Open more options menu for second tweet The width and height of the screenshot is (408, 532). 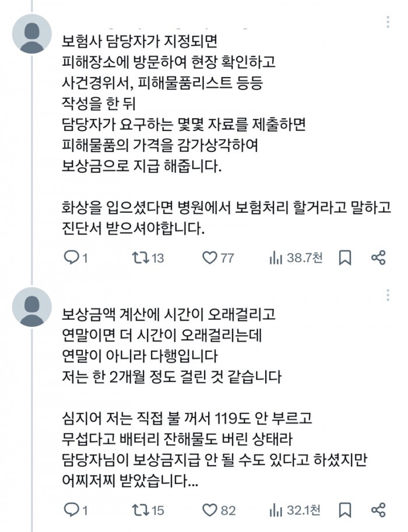tap(388, 295)
